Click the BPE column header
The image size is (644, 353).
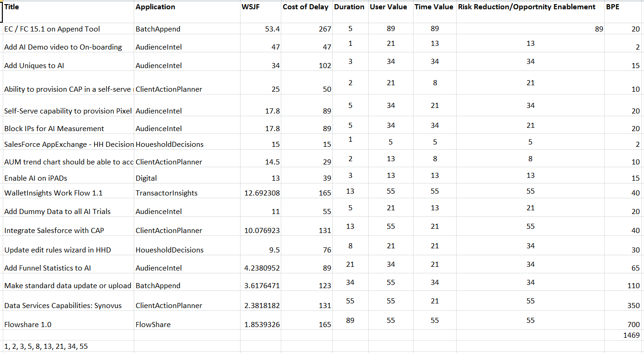[623, 13]
